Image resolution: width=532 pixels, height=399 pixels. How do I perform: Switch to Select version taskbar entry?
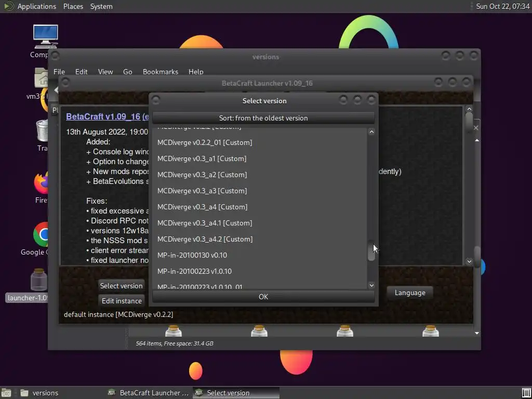236,393
